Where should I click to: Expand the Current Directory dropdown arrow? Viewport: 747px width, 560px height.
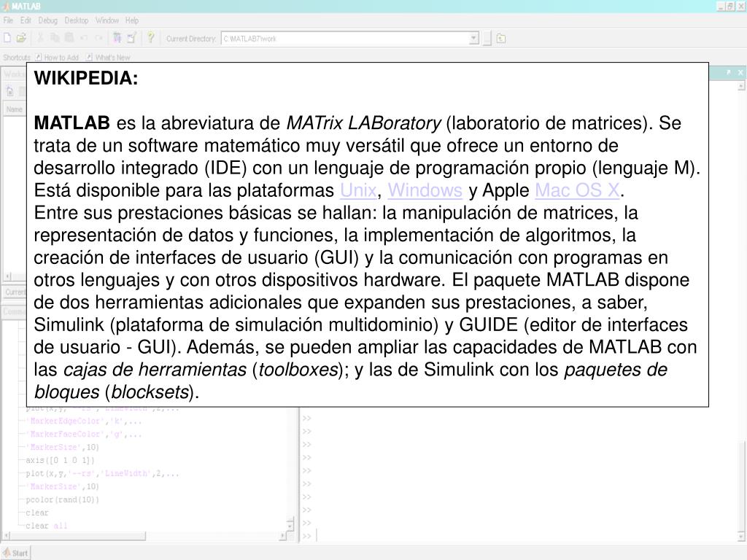tap(473, 39)
